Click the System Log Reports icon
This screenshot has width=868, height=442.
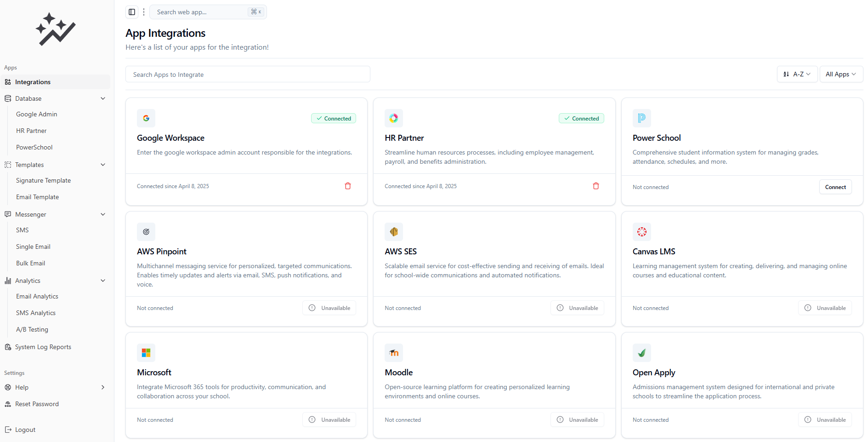[x=8, y=347]
